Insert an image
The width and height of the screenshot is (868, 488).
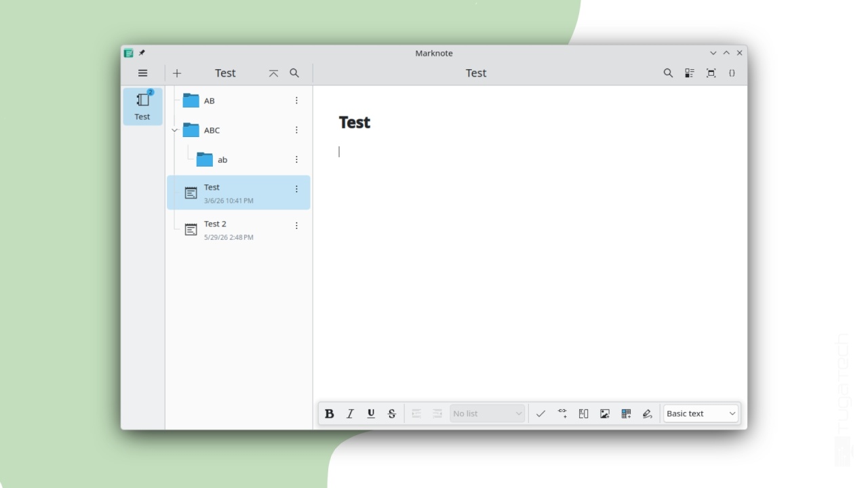pos(605,413)
